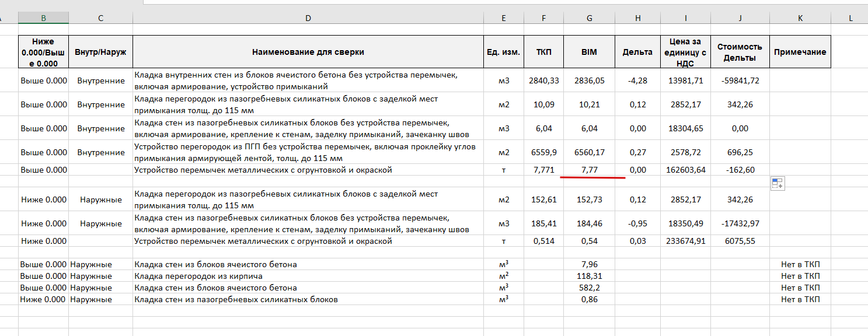Image resolution: width=868 pixels, height=336 pixels.
Task: Select TKP cell 10,09
Action: pos(544,104)
